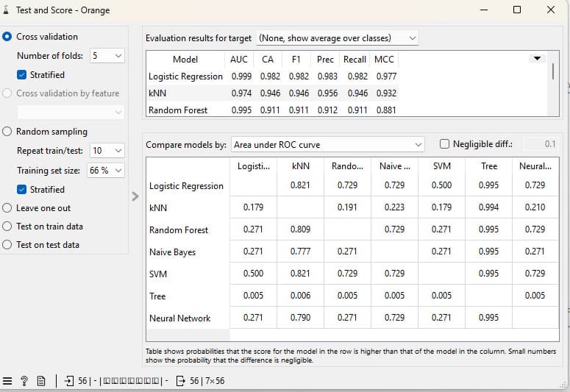The height and width of the screenshot is (392, 570).
Task: Click the Logistic Regression comparison row label
Action: (x=186, y=186)
